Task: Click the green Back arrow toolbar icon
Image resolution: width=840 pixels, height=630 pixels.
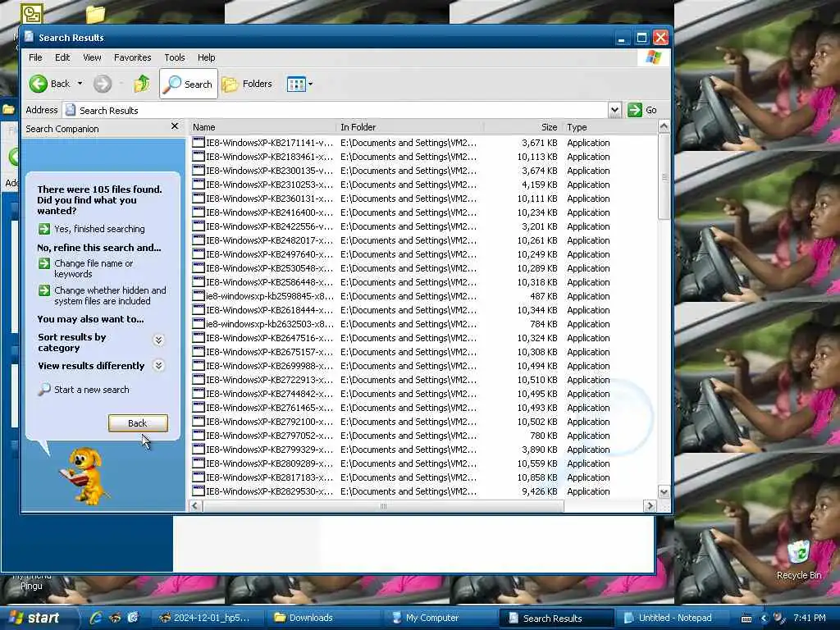Action: [x=38, y=84]
